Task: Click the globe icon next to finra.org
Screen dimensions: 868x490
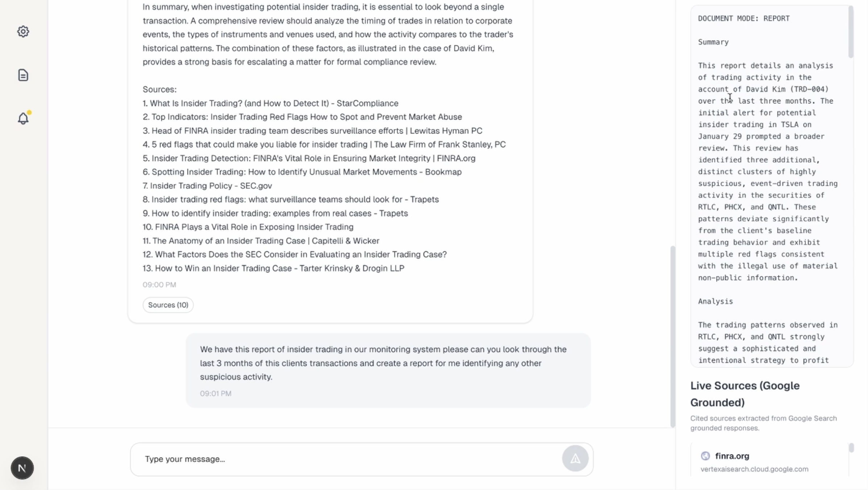Action: pos(706,456)
